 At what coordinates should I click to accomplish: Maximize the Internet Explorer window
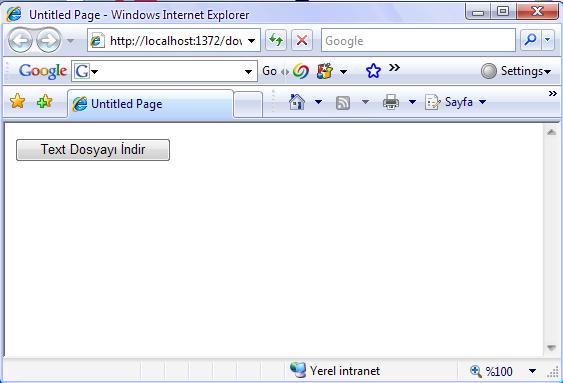point(503,11)
